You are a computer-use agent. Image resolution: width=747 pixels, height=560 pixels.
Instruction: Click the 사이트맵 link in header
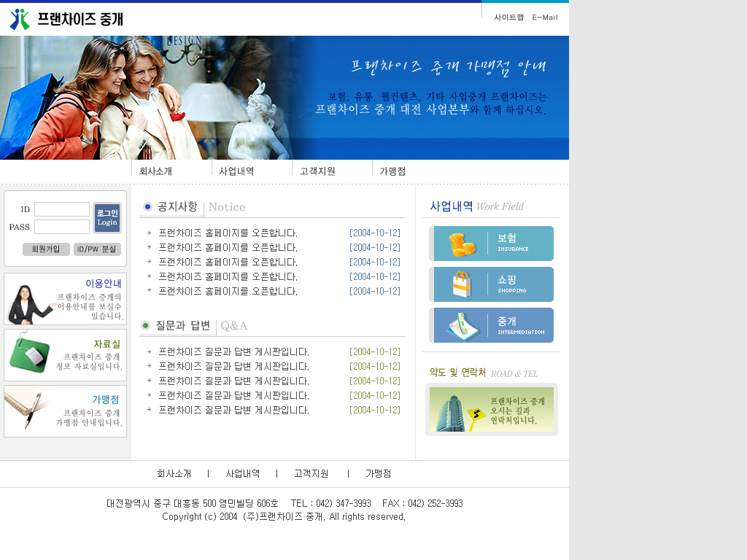point(508,17)
